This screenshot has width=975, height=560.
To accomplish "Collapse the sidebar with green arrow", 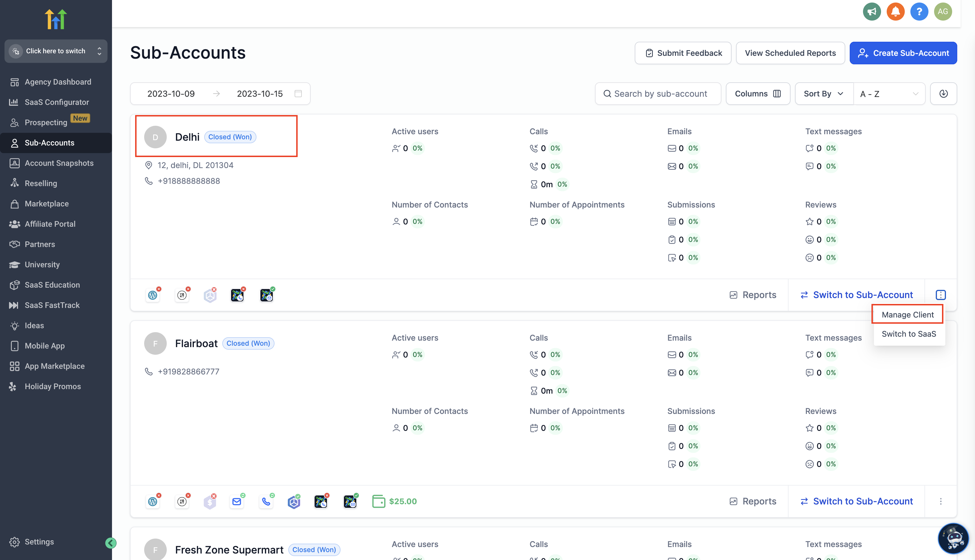I will click(110, 543).
